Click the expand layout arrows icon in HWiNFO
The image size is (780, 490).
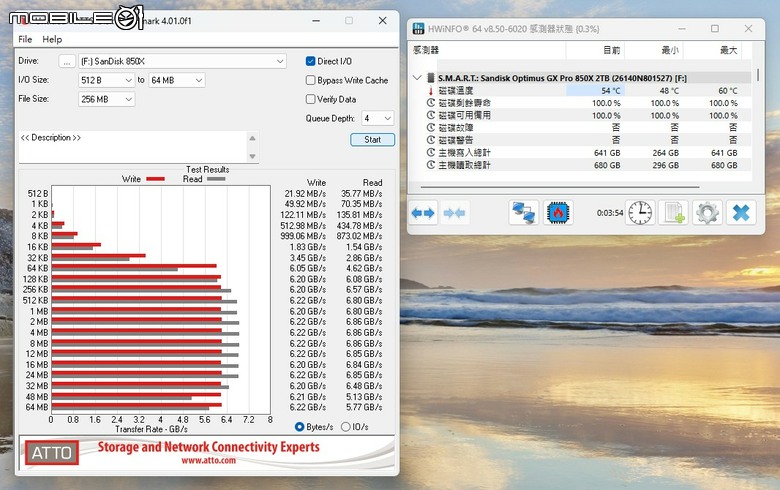[x=423, y=213]
